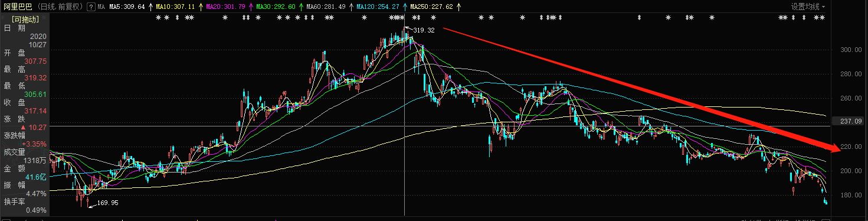The image size is (868, 221).
Task: Click the 220.00 price axis label
Action: pos(850,147)
